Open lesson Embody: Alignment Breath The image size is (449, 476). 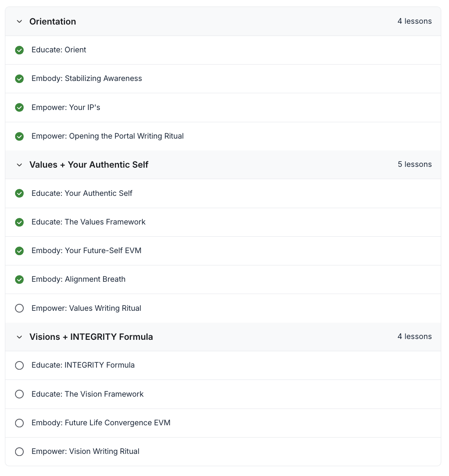79,279
